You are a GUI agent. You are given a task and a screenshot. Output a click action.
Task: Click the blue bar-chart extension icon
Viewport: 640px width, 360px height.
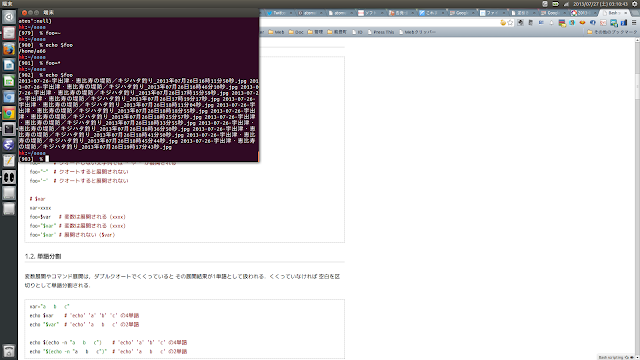(x=624, y=23)
